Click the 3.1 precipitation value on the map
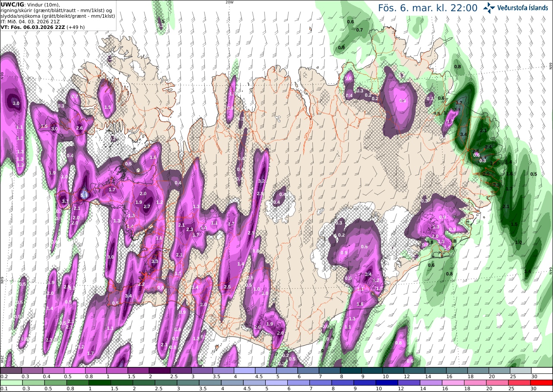This screenshot has width=553, height=392. pyautogui.click(x=65, y=201)
